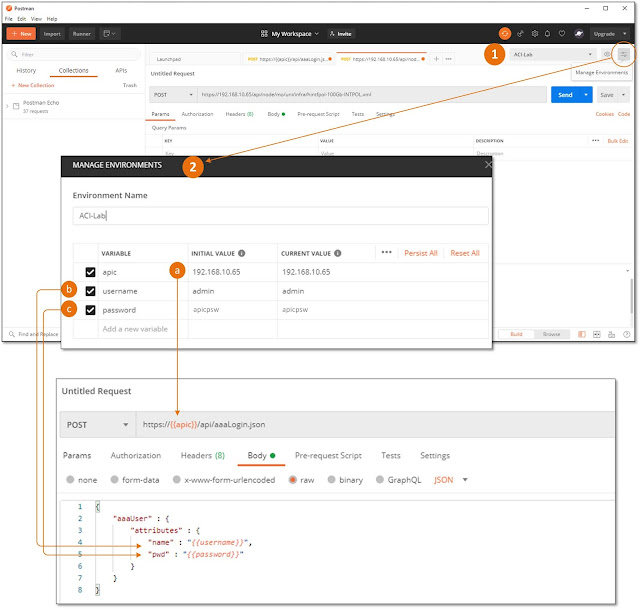Click the Initial Value info icon
The width and height of the screenshot is (640, 609).
(x=242, y=253)
